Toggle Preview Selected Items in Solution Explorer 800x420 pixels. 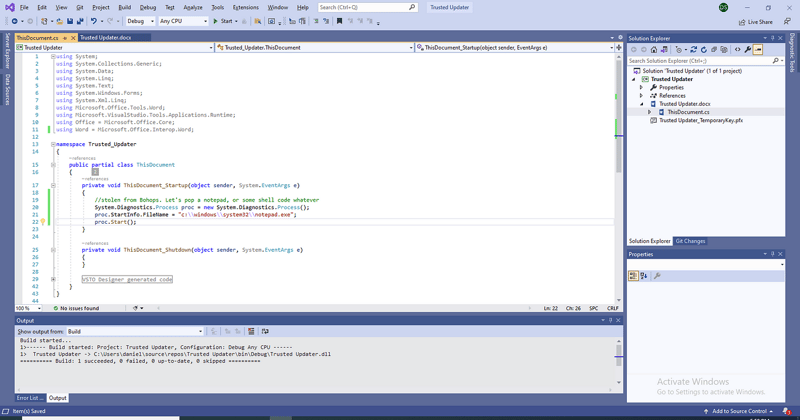tap(758, 50)
